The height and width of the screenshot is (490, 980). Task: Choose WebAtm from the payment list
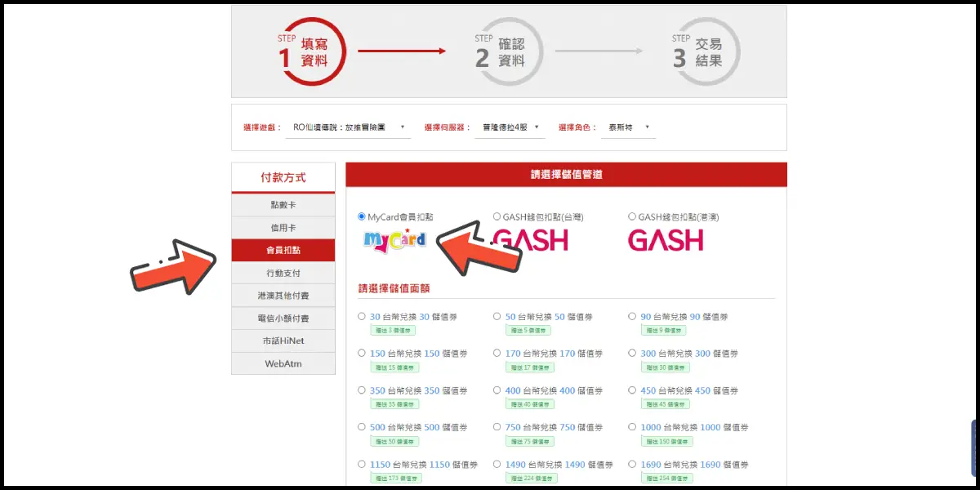coord(283,363)
